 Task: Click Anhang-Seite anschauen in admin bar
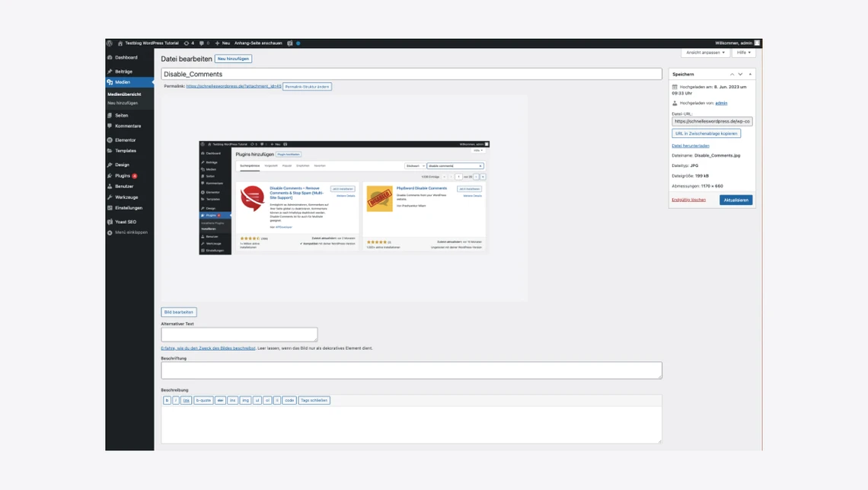point(258,43)
